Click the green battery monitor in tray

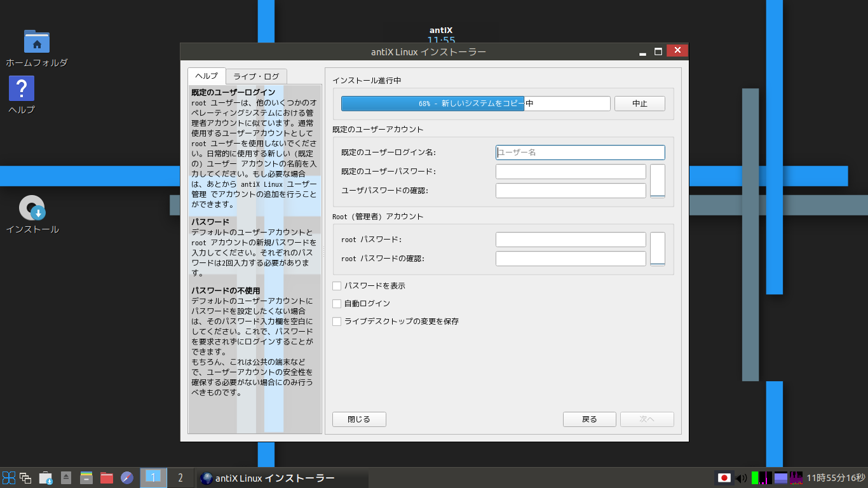coord(755,478)
